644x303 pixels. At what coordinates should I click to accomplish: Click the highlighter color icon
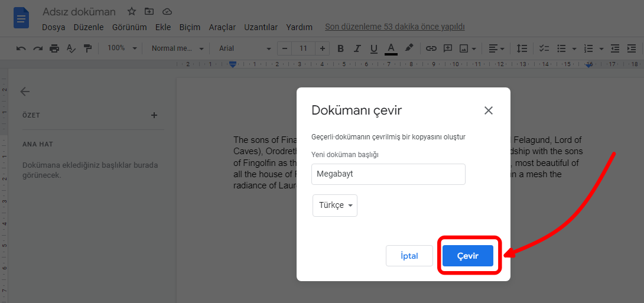(409, 48)
